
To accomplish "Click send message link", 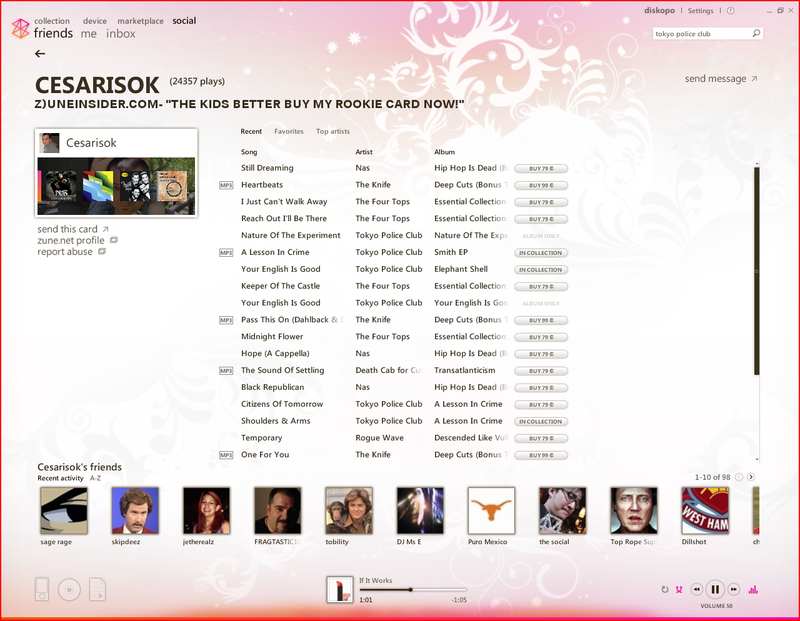I will (x=715, y=79).
